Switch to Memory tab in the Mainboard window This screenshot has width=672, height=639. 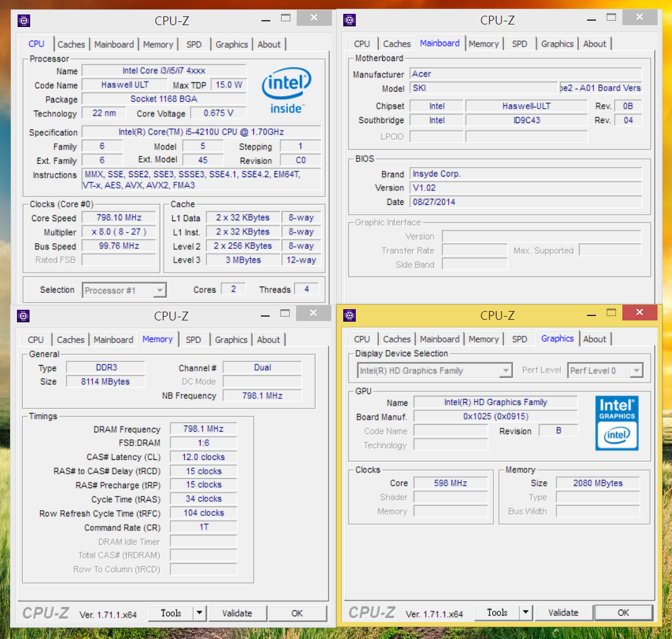[x=484, y=44]
